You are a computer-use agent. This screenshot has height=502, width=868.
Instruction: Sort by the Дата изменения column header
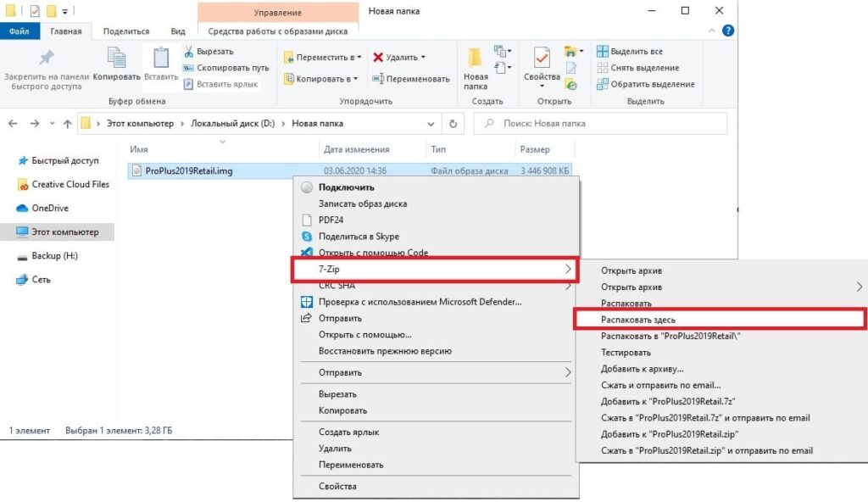pyautogui.click(x=357, y=149)
